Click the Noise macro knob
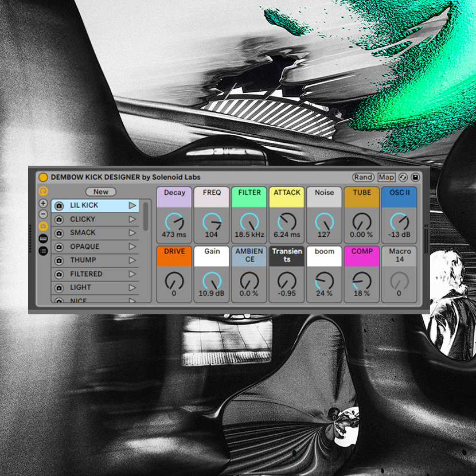The height and width of the screenshot is (476, 476). click(x=324, y=221)
